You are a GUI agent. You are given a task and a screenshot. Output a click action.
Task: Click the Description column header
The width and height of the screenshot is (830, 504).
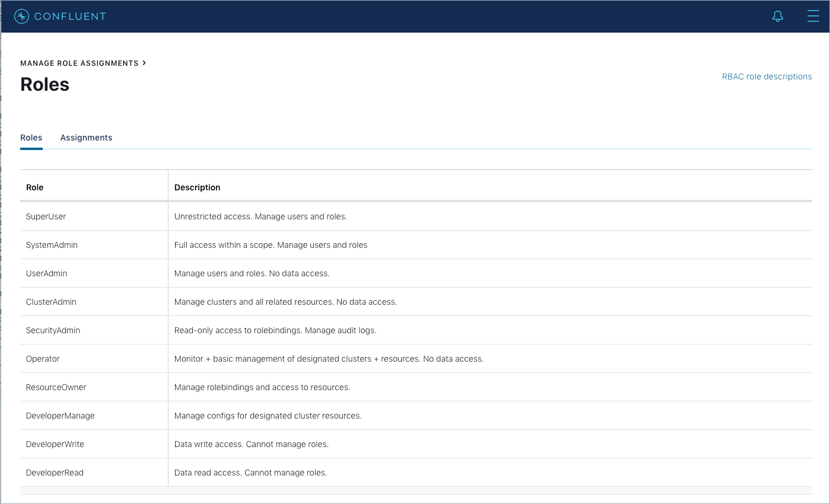point(197,187)
